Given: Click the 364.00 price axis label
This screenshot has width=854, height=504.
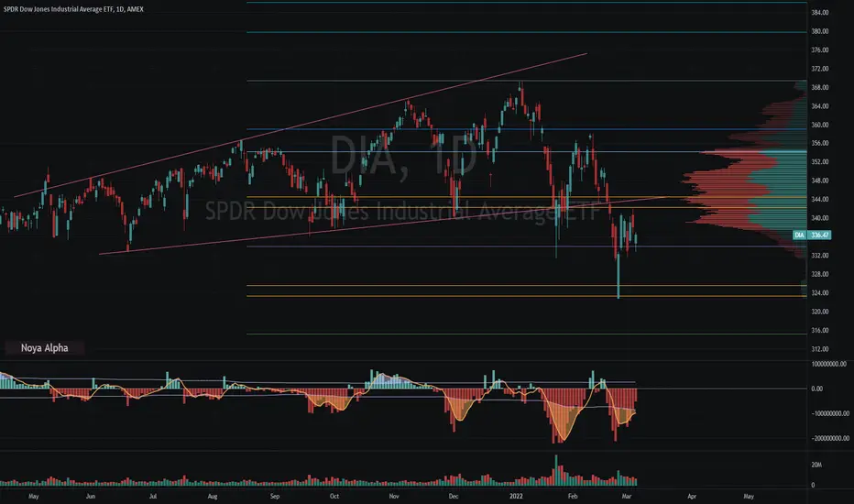Looking at the screenshot, I should coord(820,105).
